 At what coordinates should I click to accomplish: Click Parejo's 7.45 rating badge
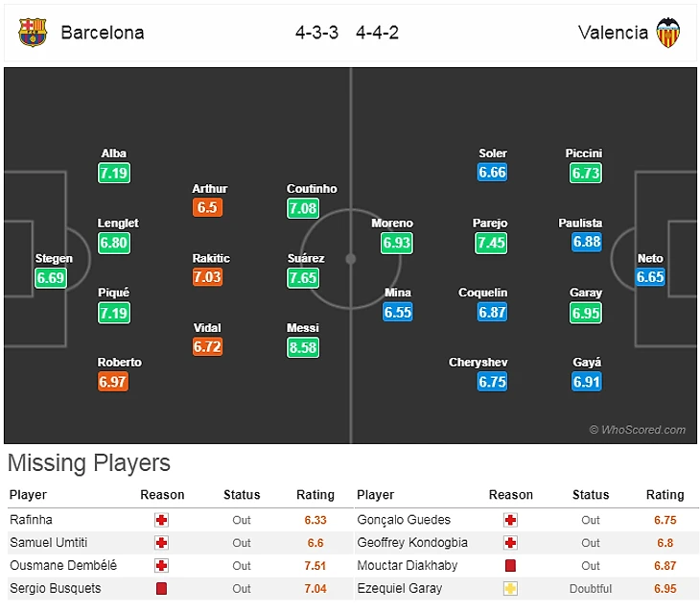click(x=490, y=243)
